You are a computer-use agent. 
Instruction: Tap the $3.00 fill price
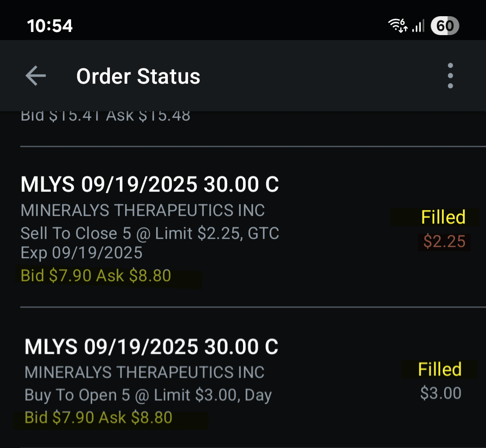[441, 393]
